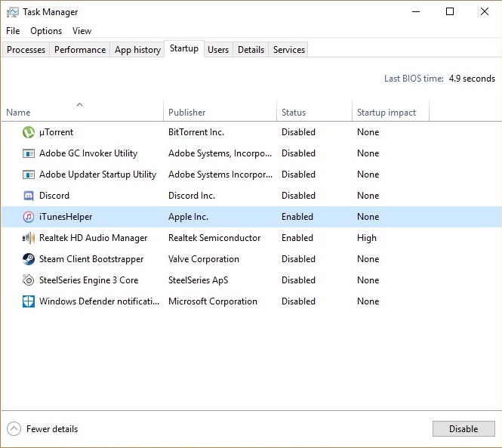Switch to the App history tab
The height and width of the screenshot is (448, 502).
[137, 50]
